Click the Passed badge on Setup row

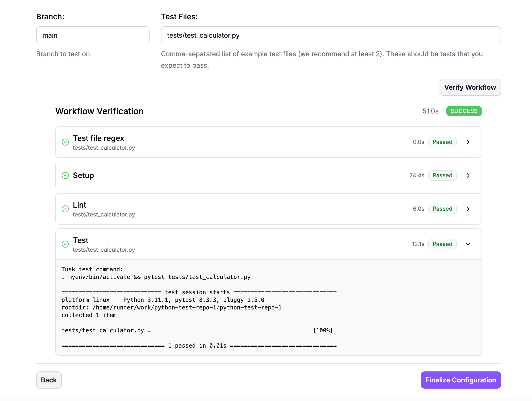442,175
